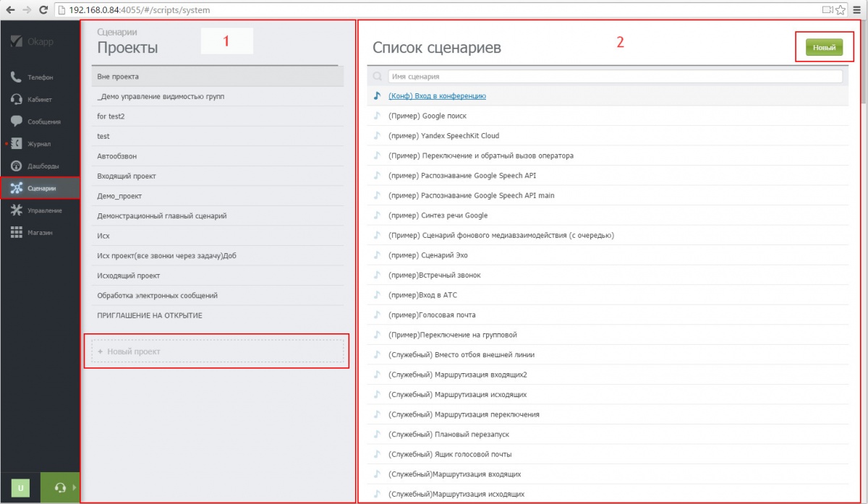Expand the arrow next to headset status
The image size is (868, 504).
point(75,487)
